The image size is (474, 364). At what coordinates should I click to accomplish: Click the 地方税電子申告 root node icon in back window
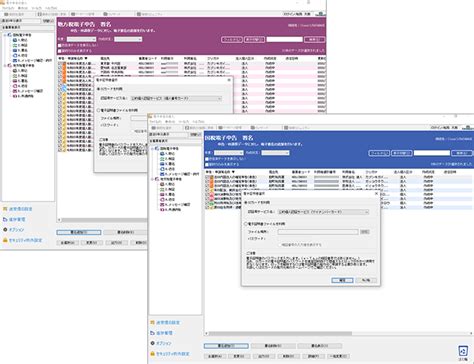10,66
